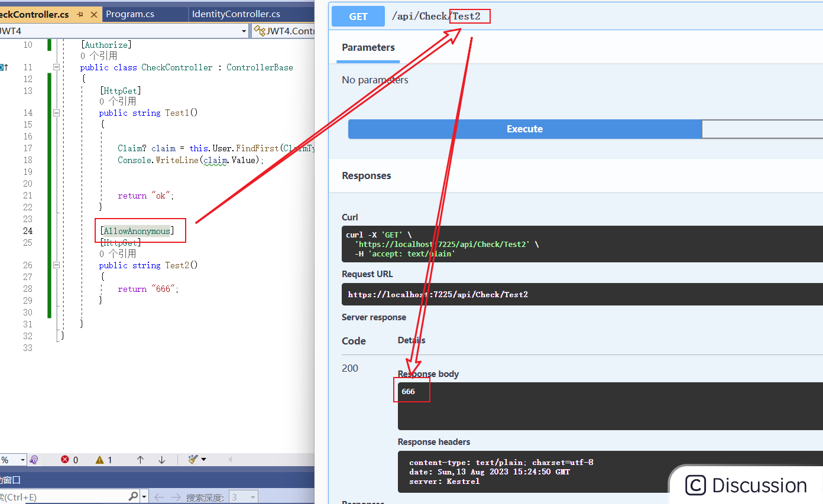823x504 pixels.
Task: Click the 666 response body text
Action: point(408,392)
